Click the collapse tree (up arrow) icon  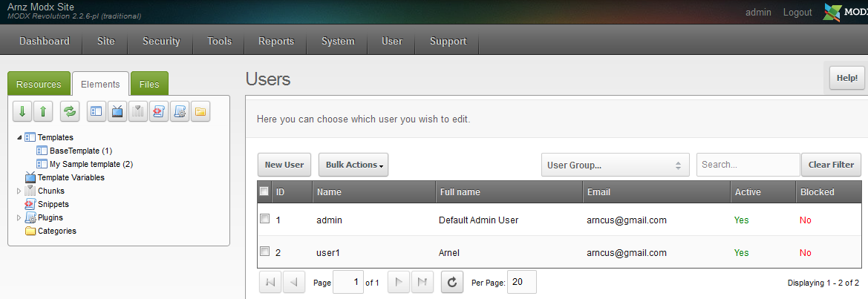(43, 112)
